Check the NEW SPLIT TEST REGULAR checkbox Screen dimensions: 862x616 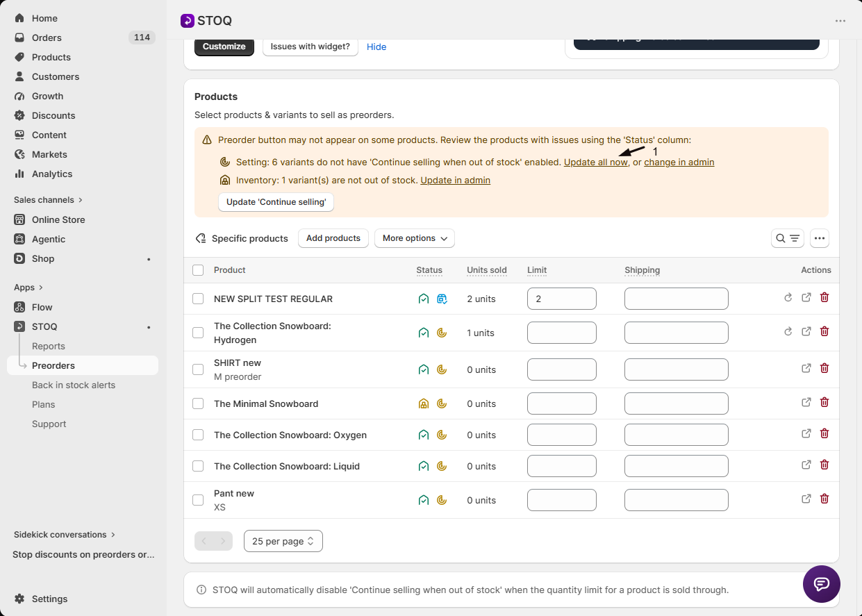198,299
